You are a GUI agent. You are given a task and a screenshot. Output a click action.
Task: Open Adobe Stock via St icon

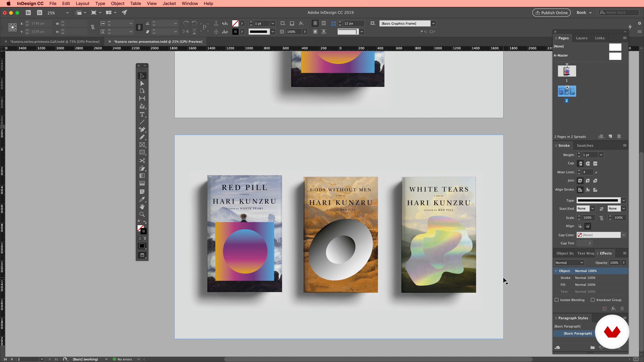point(40,13)
